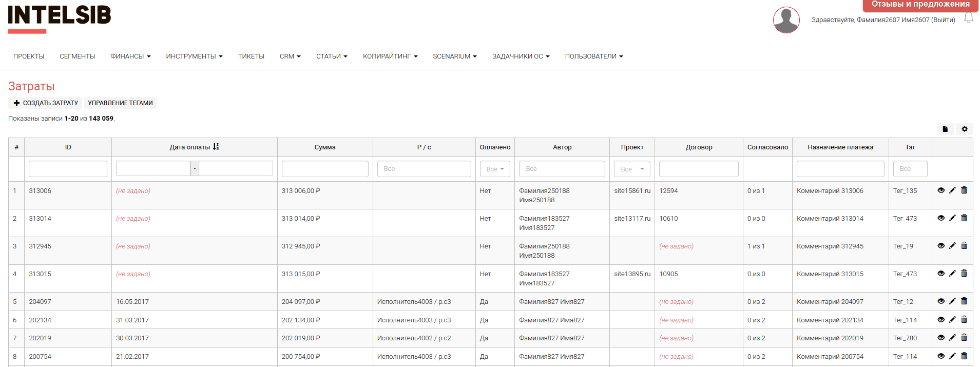
Task: Click sort icon in Дата оплаты header
Action: coord(216,147)
